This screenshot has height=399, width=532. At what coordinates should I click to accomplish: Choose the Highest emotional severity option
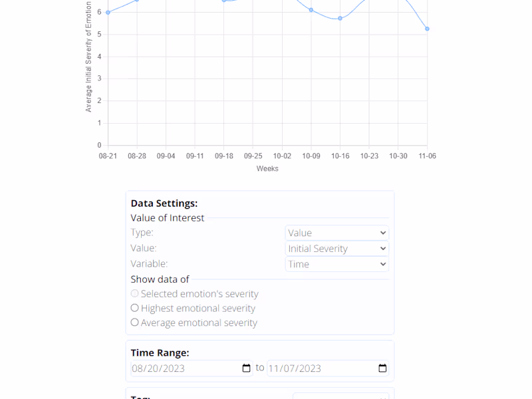point(135,308)
